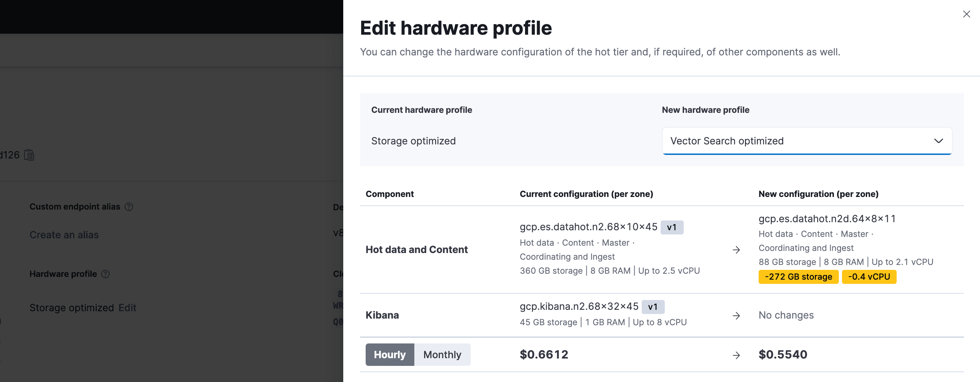Screen dimensions: 980x382
Task: Open the New hardware profile dropdown
Action: pos(806,141)
